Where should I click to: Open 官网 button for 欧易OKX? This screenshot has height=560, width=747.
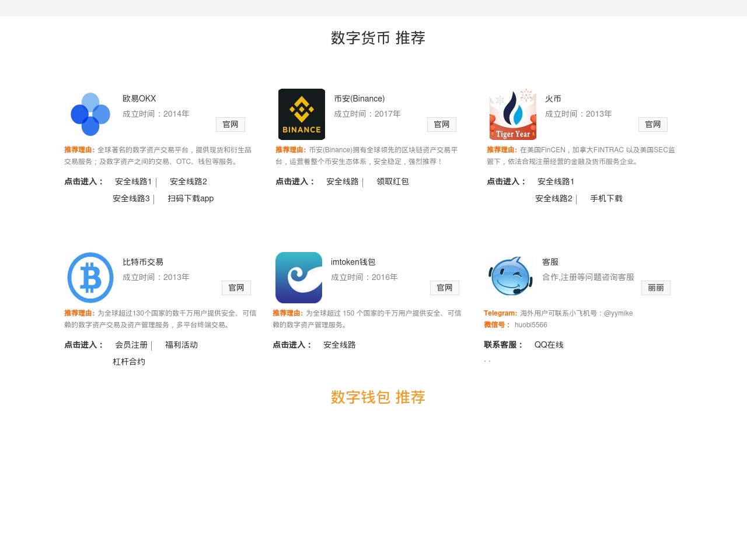click(231, 124)
